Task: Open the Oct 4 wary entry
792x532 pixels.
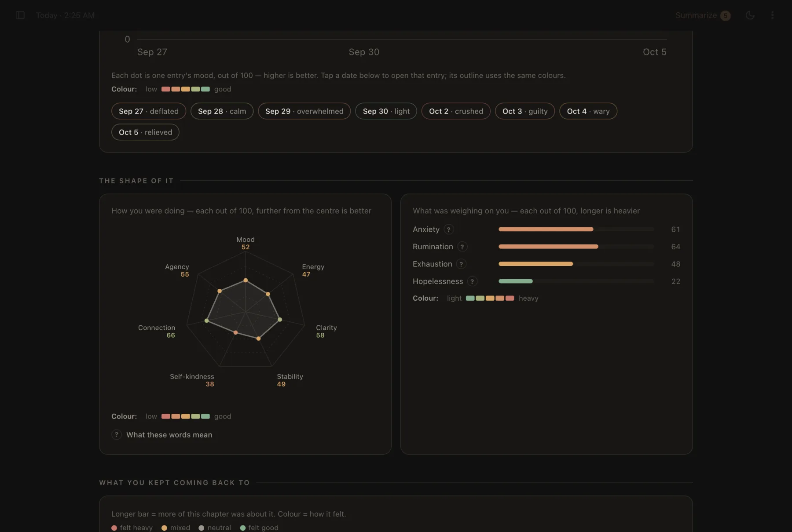Action: 588,111
